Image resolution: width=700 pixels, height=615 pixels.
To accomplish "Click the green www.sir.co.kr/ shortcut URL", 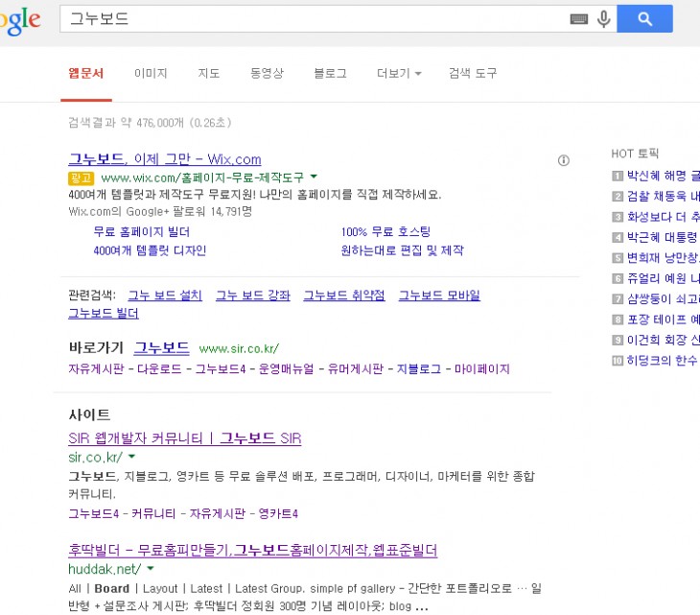I will (240, 349).
